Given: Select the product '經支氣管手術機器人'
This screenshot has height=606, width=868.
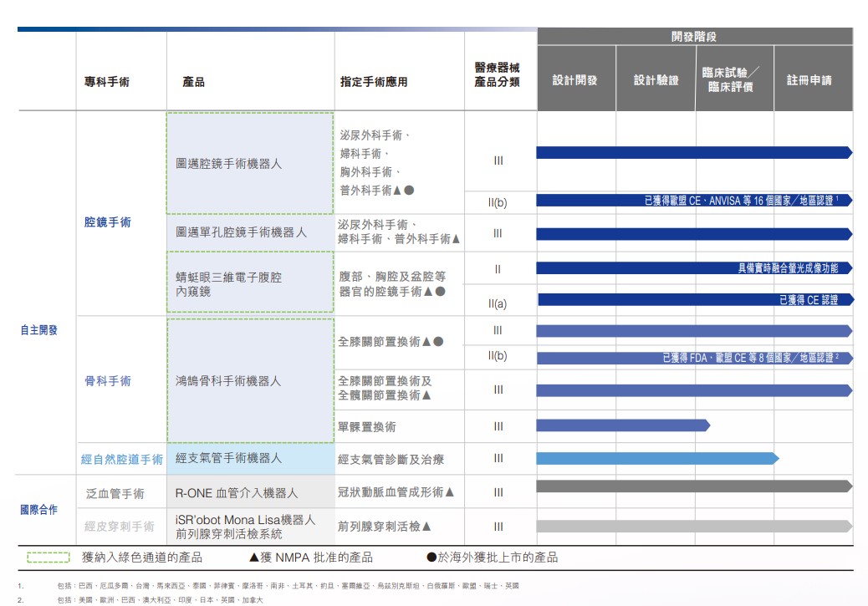Looking at the screenshot, I should [228, 458].
